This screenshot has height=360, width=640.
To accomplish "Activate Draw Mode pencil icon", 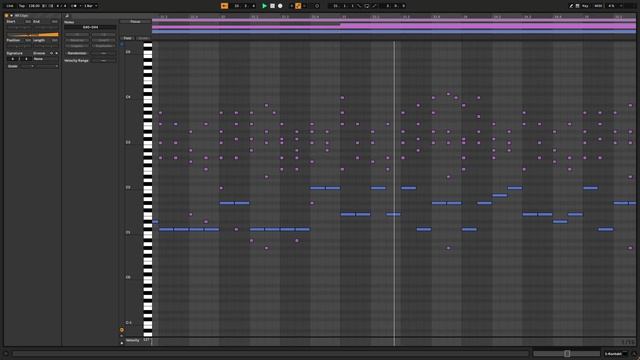I will point(571,6).
